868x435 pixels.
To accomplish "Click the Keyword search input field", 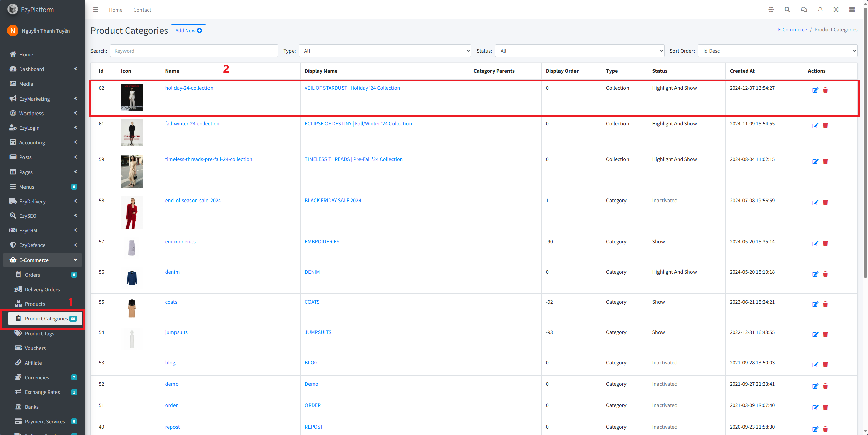I will 194,51.
